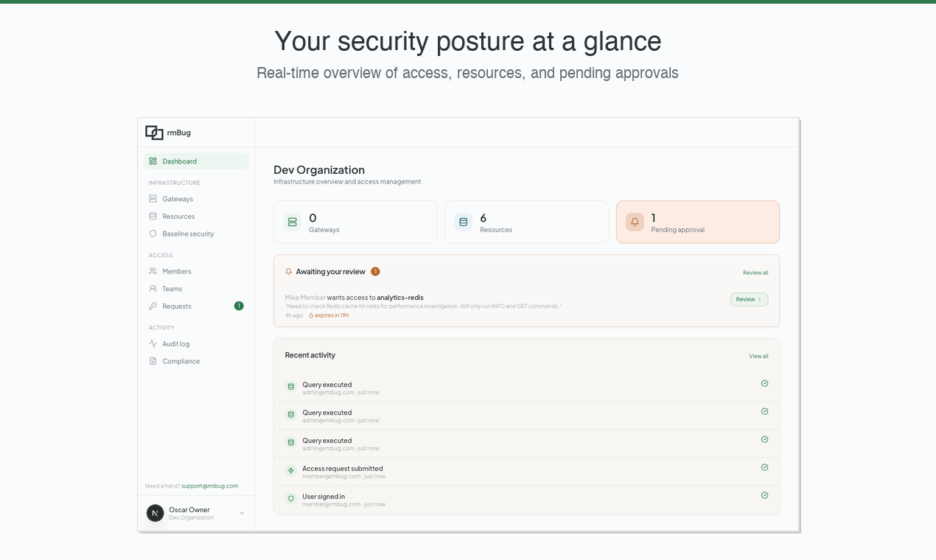Click checkmark on Access request submitted row
936x560 pixels.
764,467
